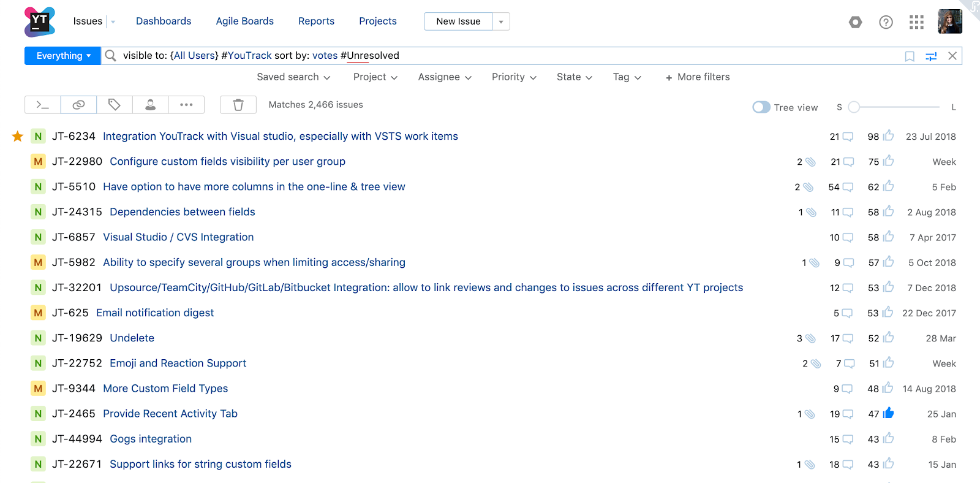The image size is (980, 483).
Task: Open the Projects page
Action: coord(378,21)
